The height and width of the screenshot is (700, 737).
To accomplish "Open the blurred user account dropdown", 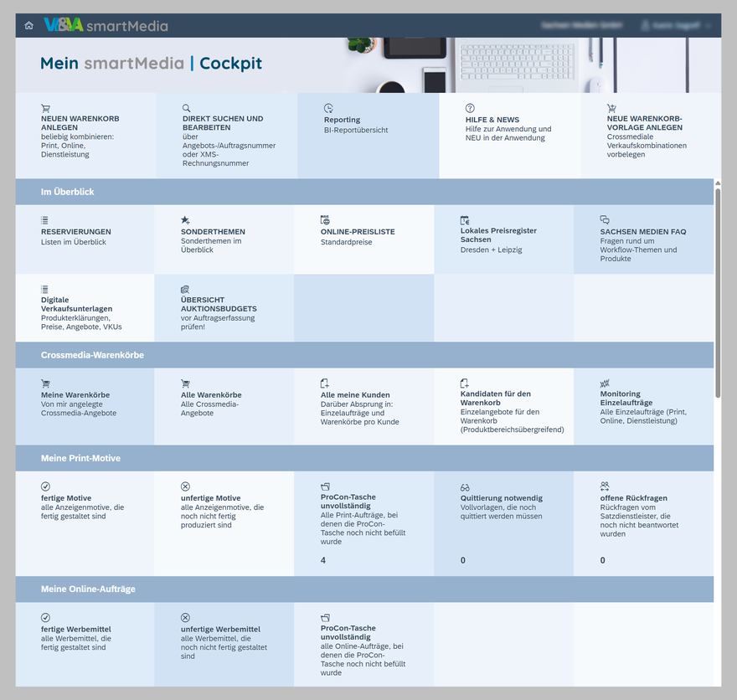I will (x=676, y=25).
